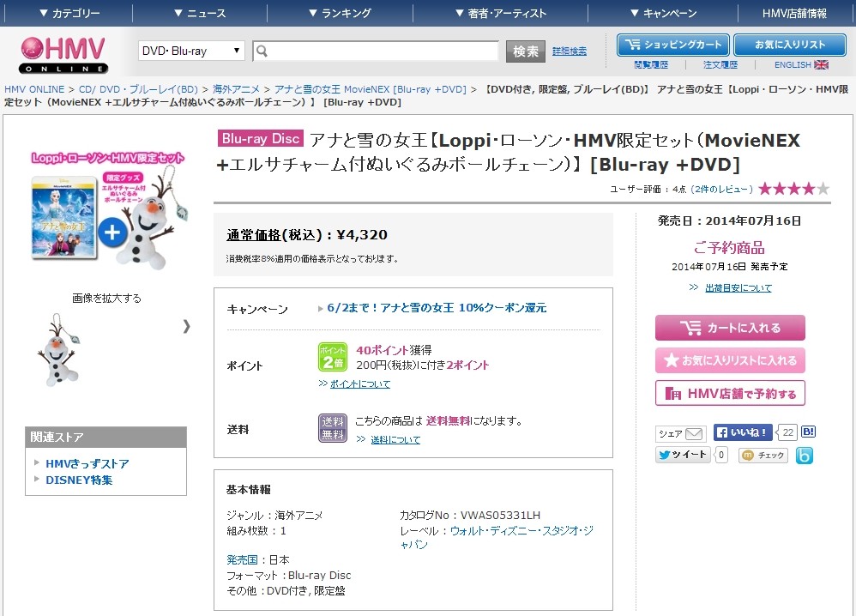
Task: Open the 2件のレビュー reviews link
Action: click(721, 190)
